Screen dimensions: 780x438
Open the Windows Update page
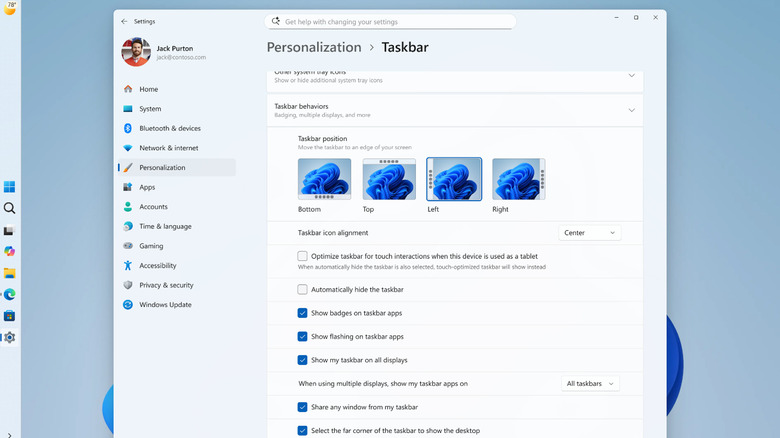pos(177,305)
